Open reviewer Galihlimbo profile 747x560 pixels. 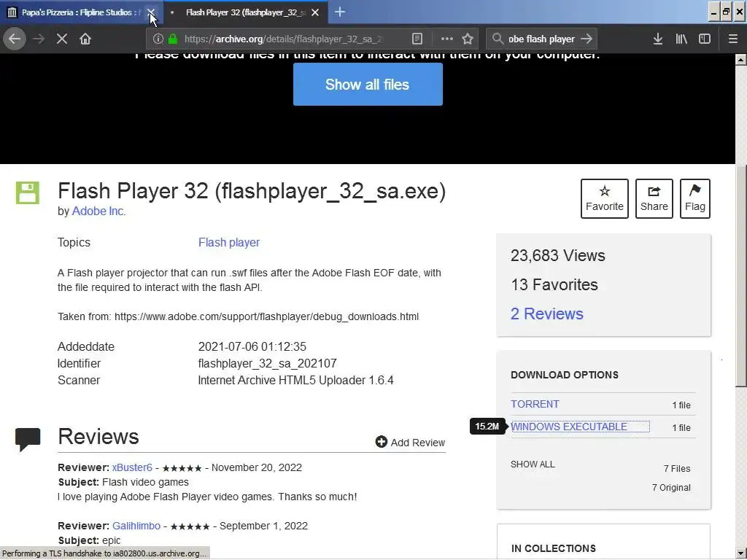pos(136,526)
